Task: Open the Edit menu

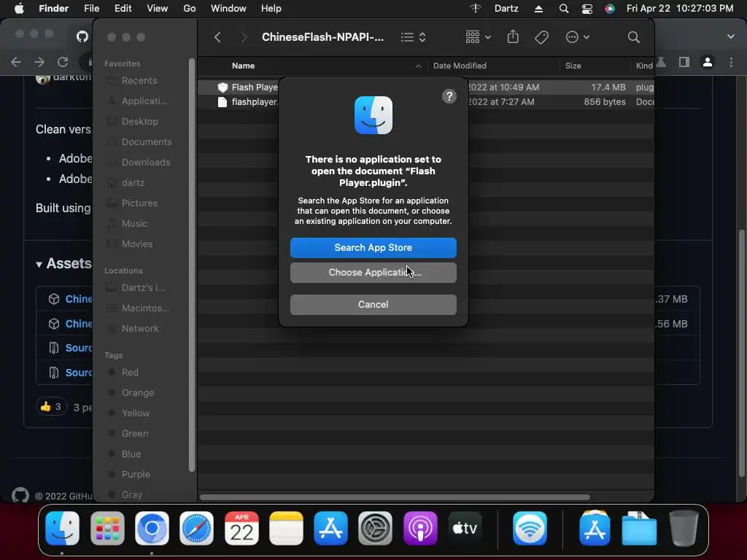Action: pos(123,8)
